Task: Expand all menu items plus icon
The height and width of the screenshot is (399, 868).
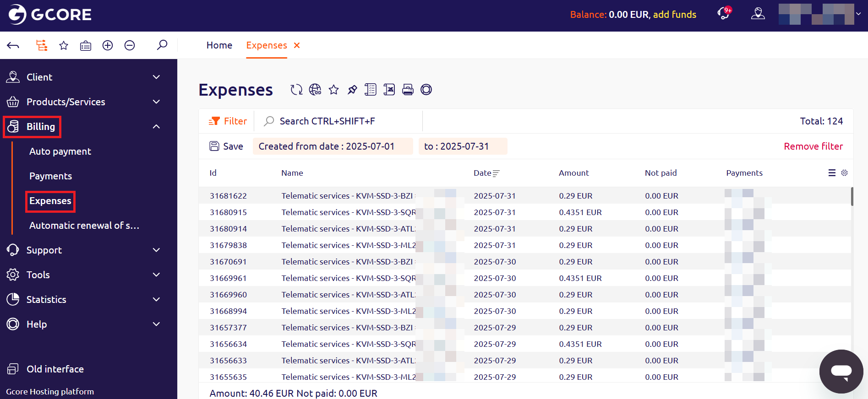Action: click(x=108, y=45)
